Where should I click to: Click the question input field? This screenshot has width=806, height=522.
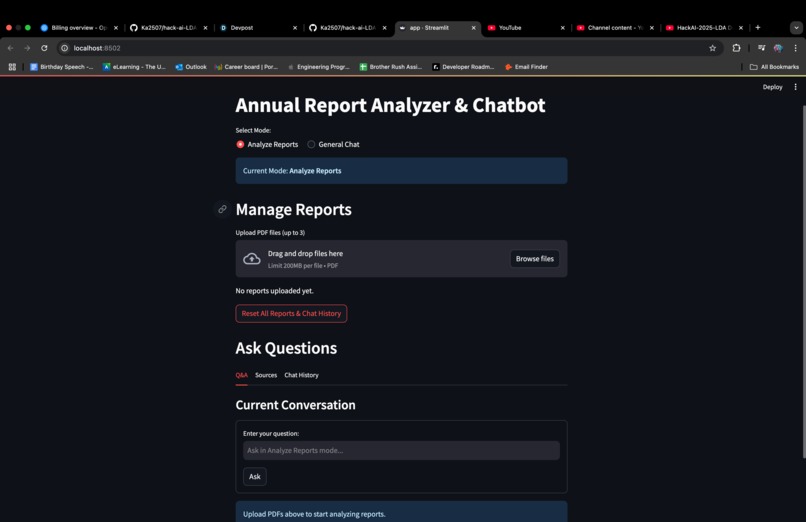(401, 451)
